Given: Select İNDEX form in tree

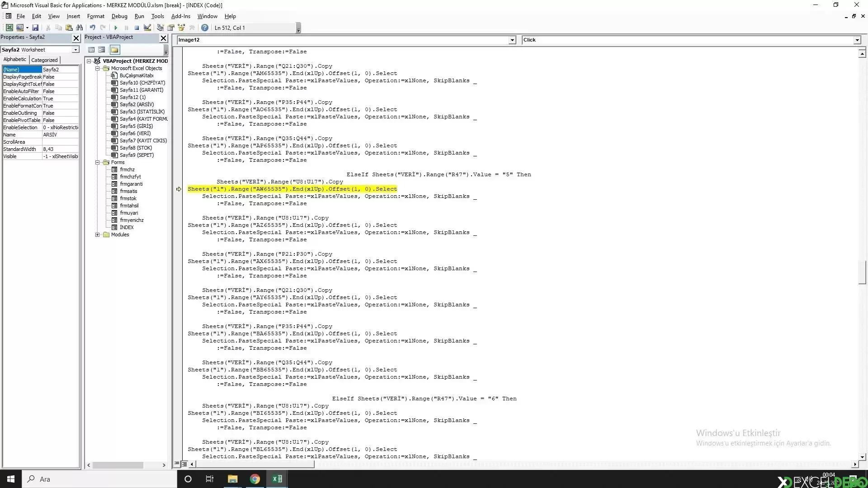Looking at the screenshot, I should (x=127, y=227).
